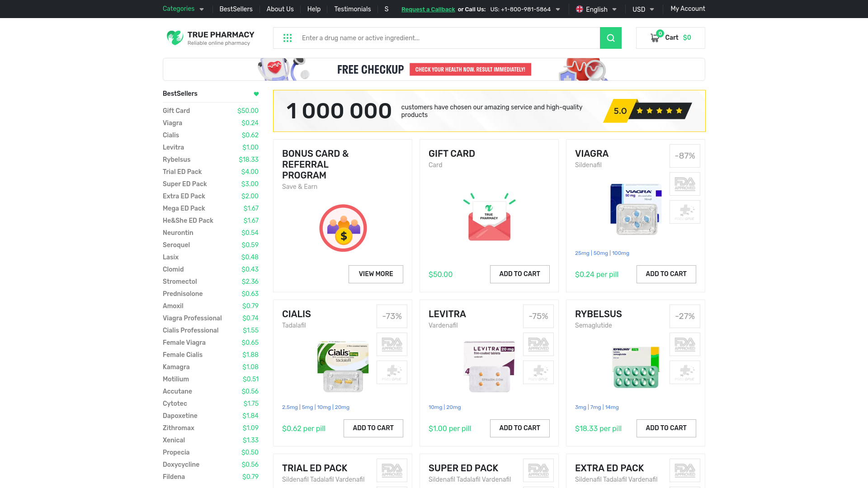The height and width of the screenshot is (488, 868).
Task: Click the FDA Approved badge on Rybelsus card
Action: [685, 344]
